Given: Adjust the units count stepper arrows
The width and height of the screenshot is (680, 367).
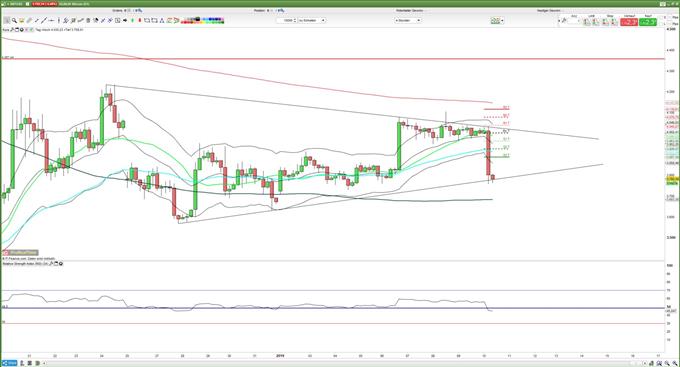Looking at the screenshot, I should tap(295, 20).
